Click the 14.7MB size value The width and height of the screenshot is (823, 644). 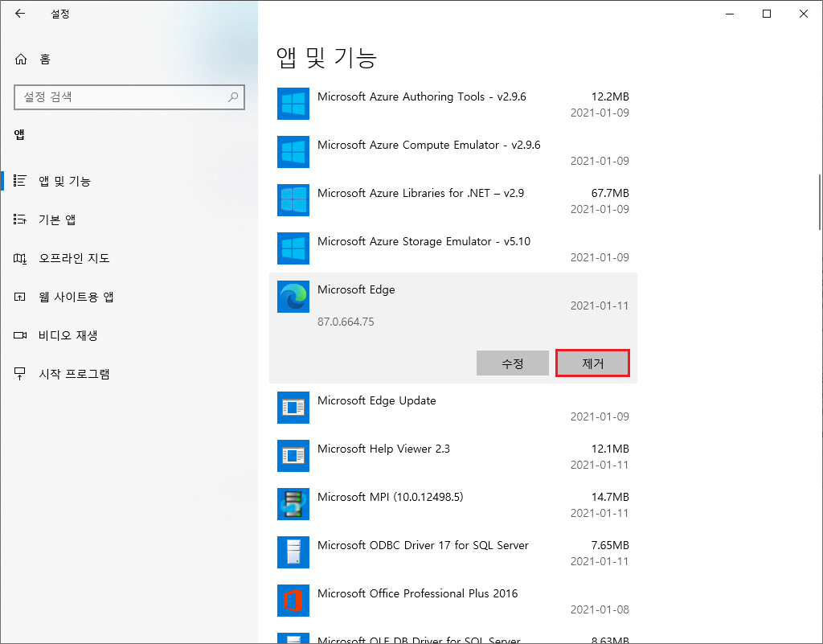click(x=610, y=497)
